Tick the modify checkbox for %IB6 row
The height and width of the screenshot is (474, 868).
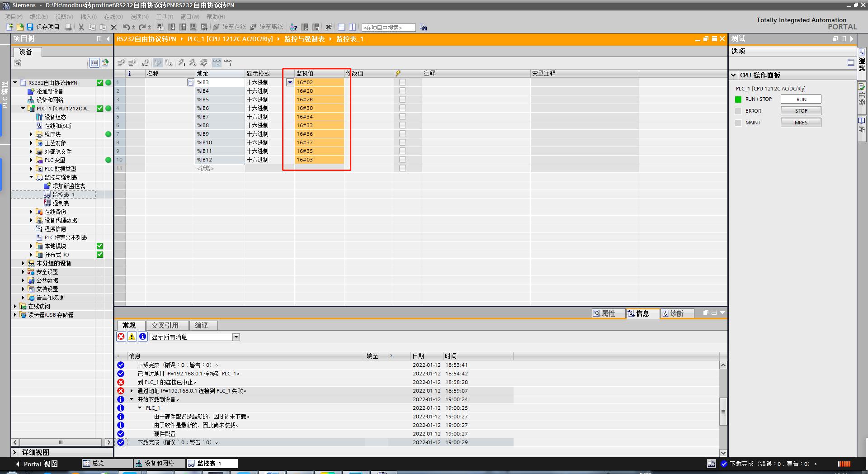coord(402,108)
